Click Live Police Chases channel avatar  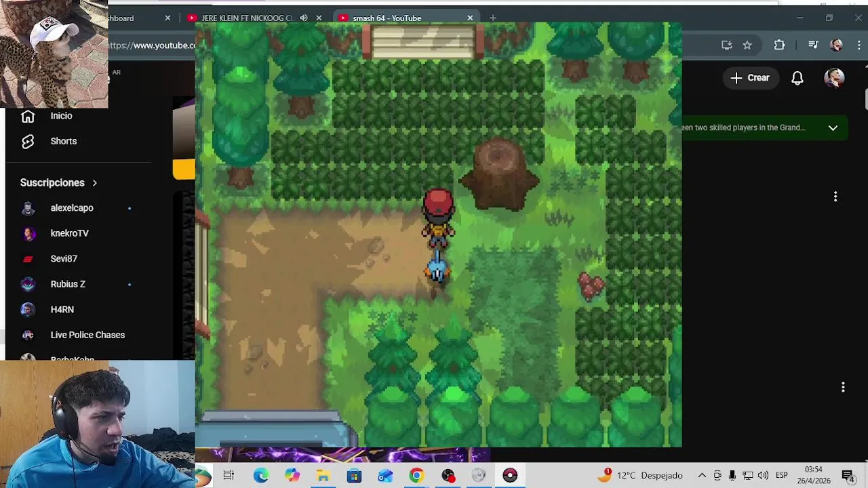tap(28, 335)
